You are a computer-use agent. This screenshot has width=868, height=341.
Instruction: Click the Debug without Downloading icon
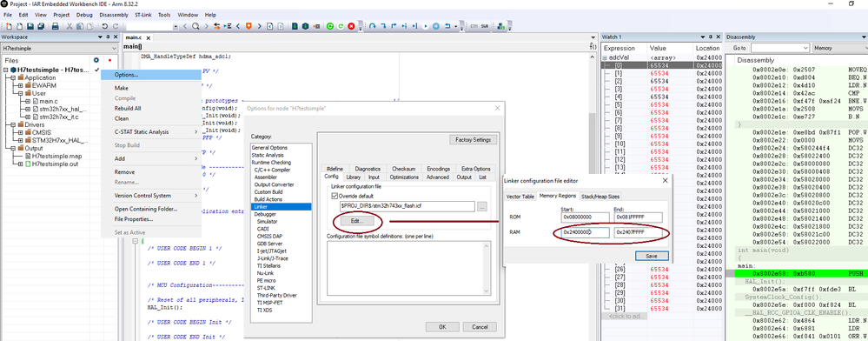pos(341,26)
